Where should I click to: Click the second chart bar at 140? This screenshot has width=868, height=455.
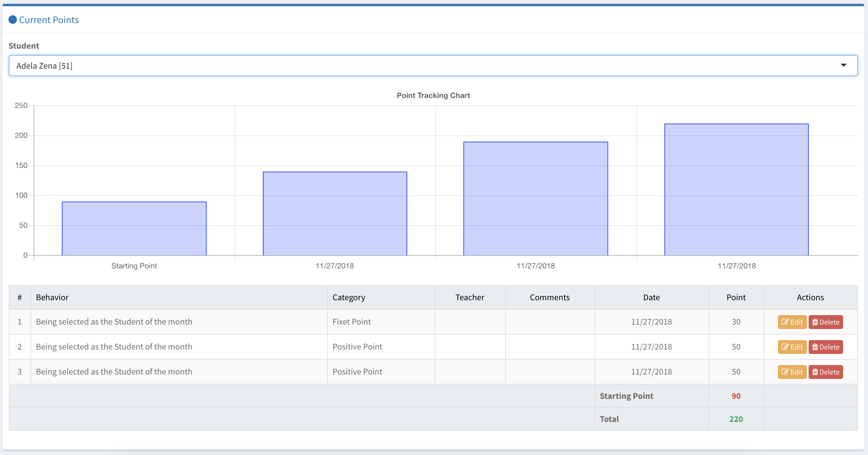pos(335,214)
